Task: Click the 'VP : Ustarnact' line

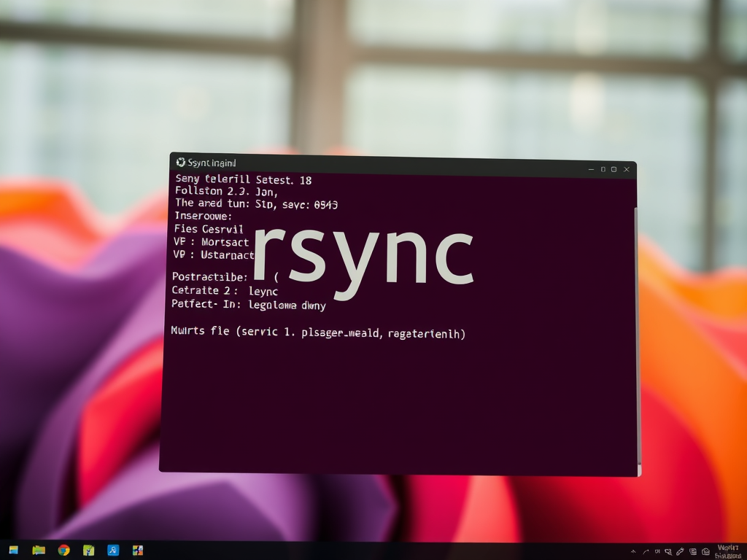Action: (x=214, y=254)
